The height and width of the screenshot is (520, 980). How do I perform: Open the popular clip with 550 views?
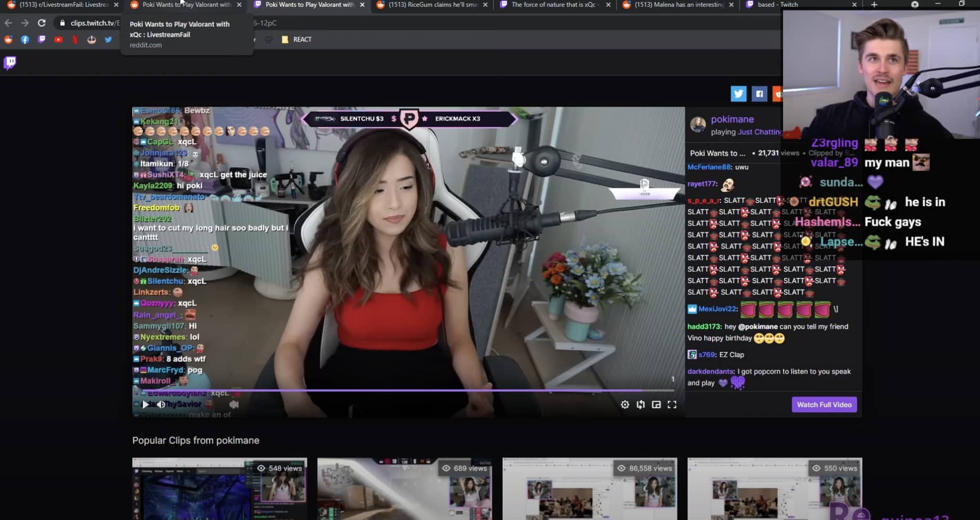tap(775, 488)
